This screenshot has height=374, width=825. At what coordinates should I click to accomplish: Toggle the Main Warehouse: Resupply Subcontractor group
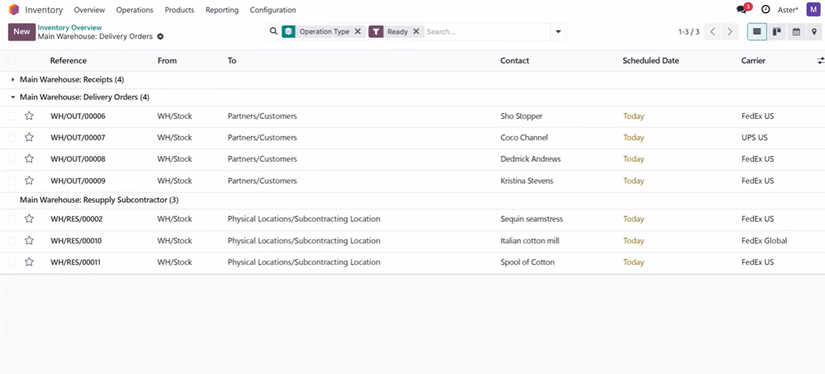point(99,200)
